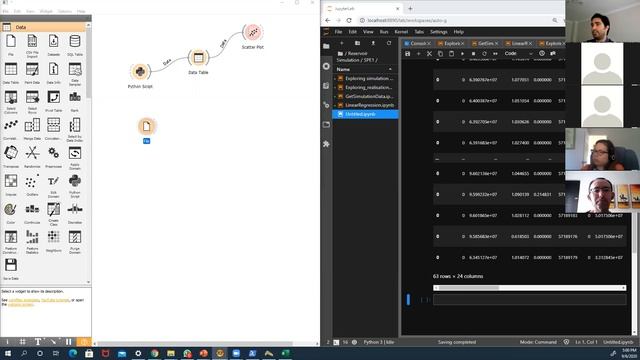Select the Scatter Plot node on canvas

(x=253, y=32)
